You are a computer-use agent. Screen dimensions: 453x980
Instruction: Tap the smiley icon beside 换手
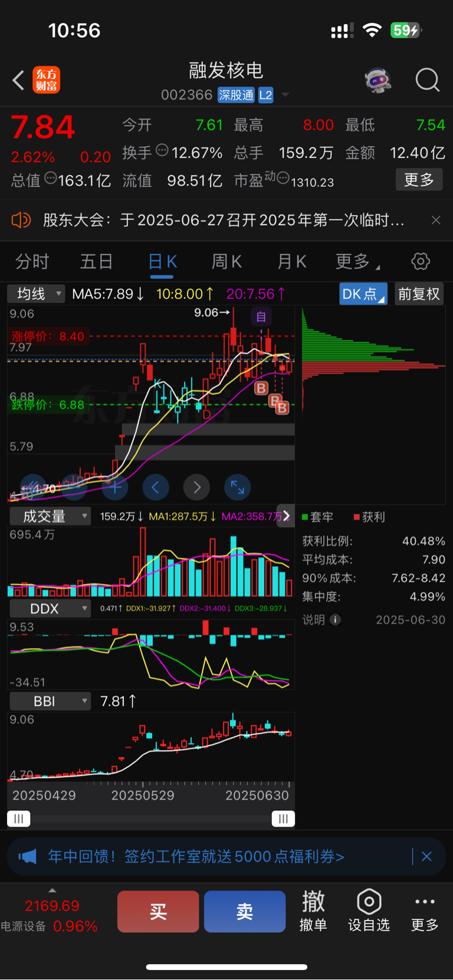pyautogui.click(x=162, y=150)
